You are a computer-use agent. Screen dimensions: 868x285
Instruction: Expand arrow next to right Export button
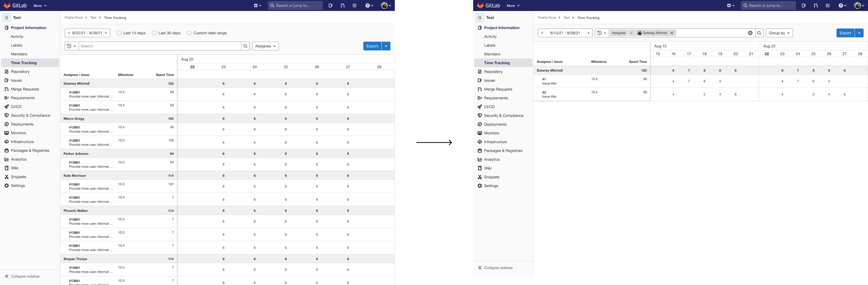point(859,33)
